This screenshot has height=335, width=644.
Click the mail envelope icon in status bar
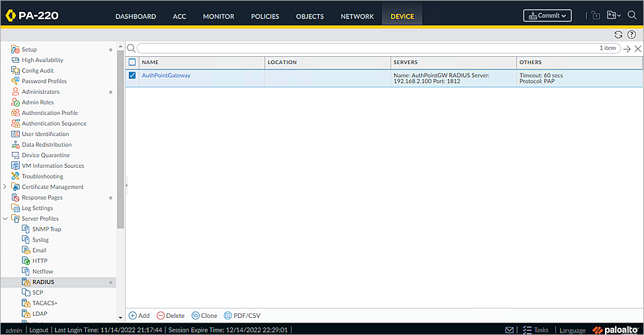click(x=509, y=330)
